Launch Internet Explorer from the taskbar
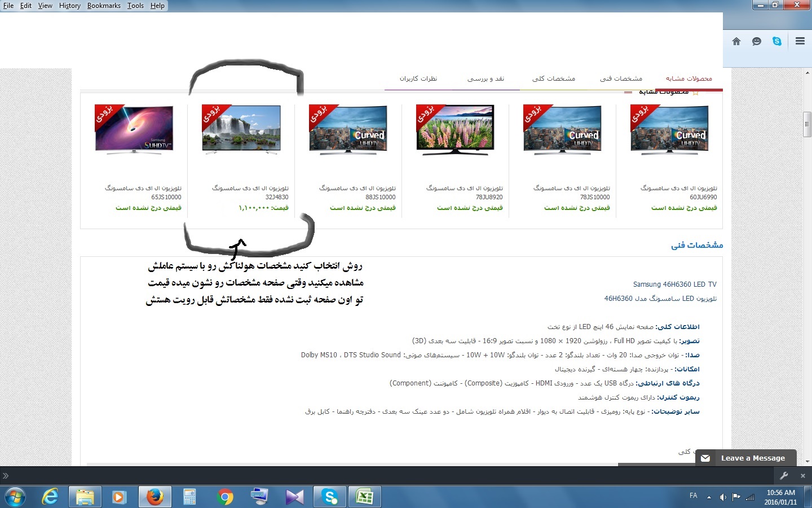 click(x=50, y=497)
